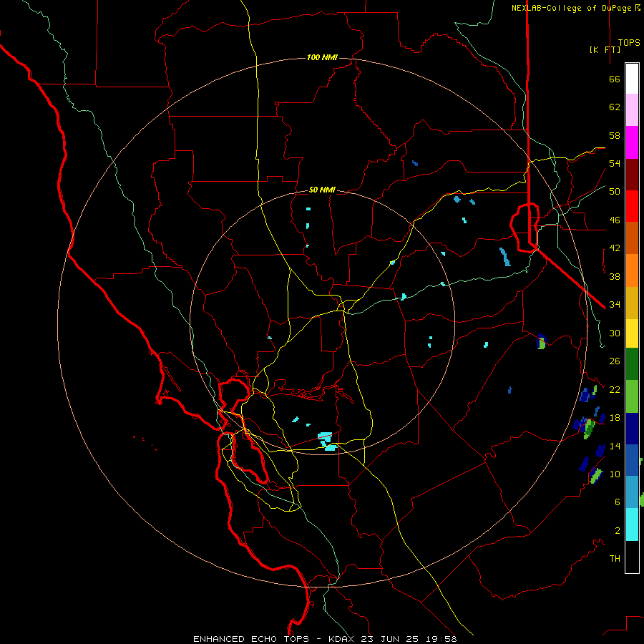Click the TOPS legend title
The height and width of the screenshot is (644, 644).
pyautogui.click(x=629, y=43)
